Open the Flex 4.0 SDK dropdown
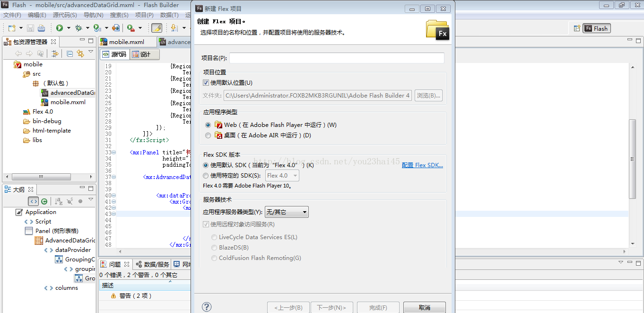 [x=282, y=176]
